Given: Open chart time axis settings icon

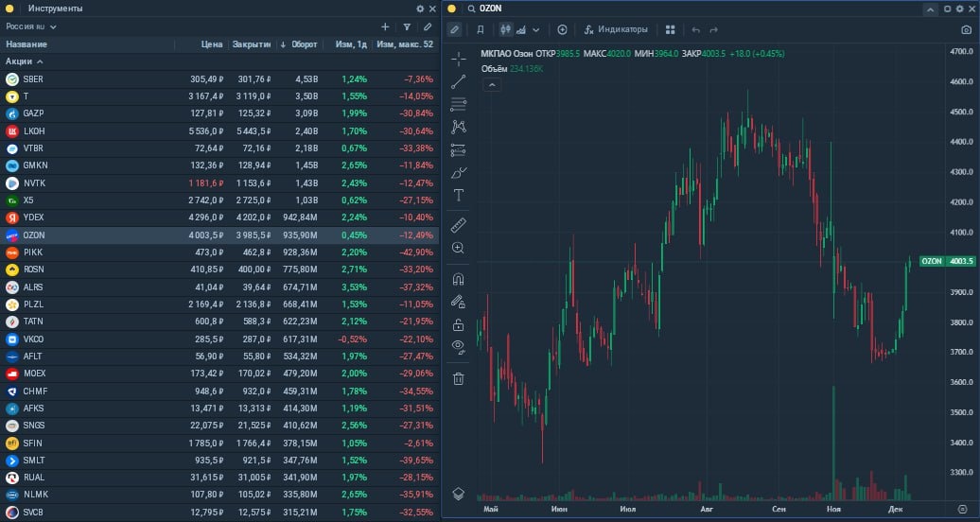Looking at the screenshot, I should point(963,510).
